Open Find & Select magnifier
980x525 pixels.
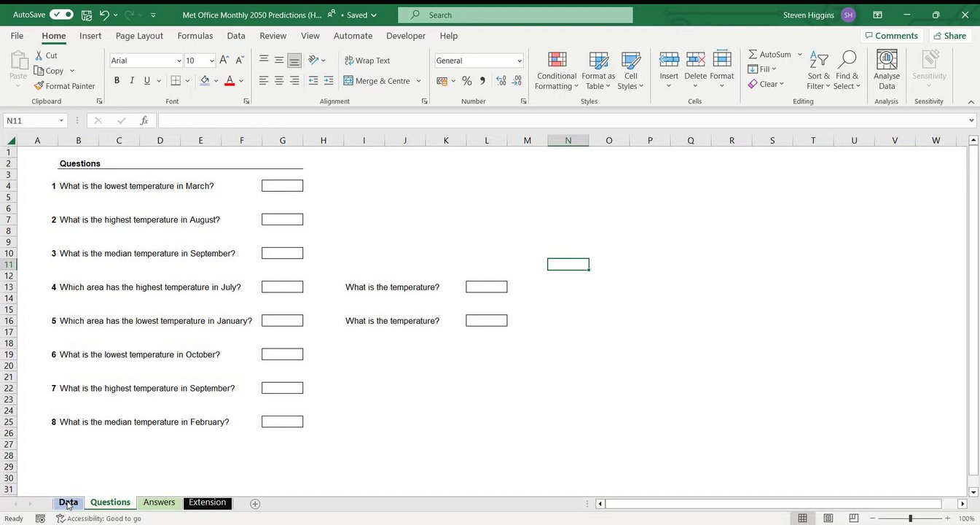coord(847,71)
